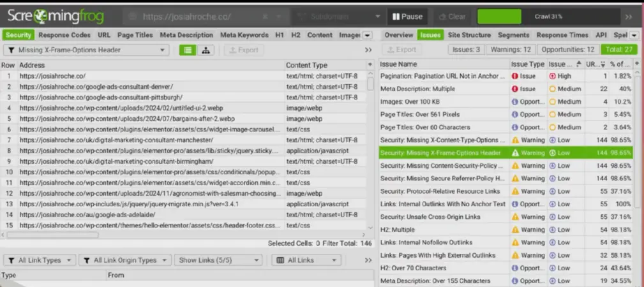Click warning triangle in Unsafe Cross-Origin Links row

click(515, 217)
